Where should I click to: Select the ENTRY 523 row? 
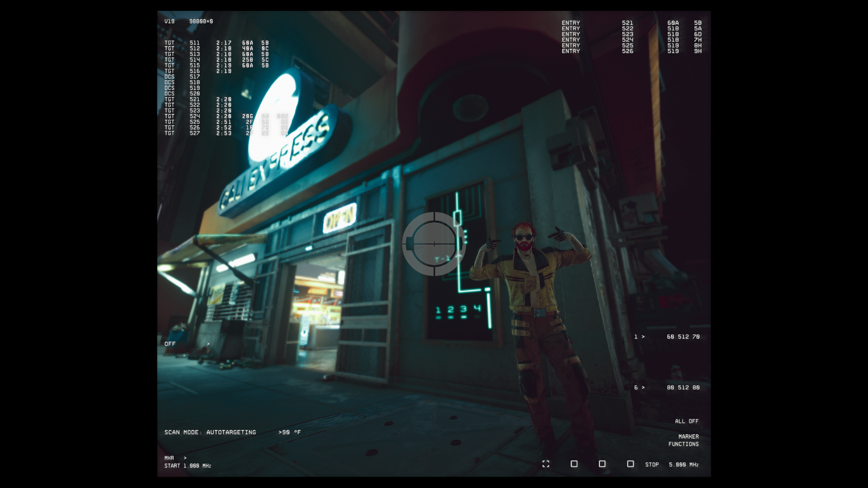point(631,34)
